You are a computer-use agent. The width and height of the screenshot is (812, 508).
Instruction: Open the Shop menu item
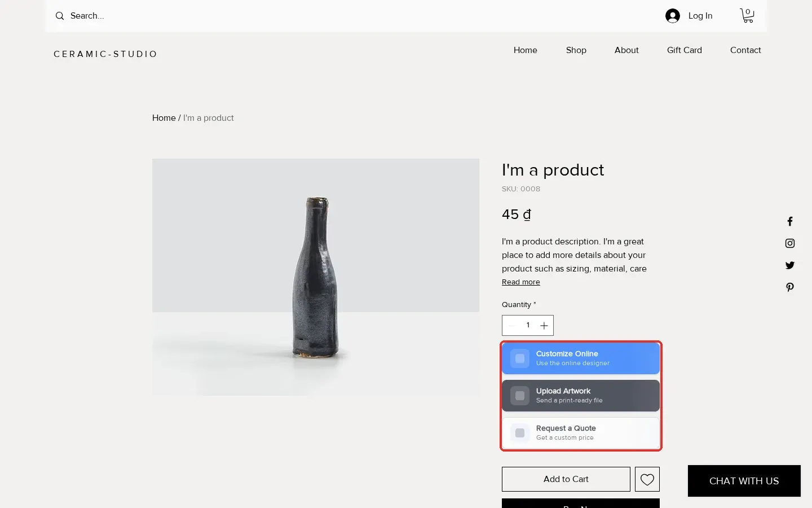[576, 50]
